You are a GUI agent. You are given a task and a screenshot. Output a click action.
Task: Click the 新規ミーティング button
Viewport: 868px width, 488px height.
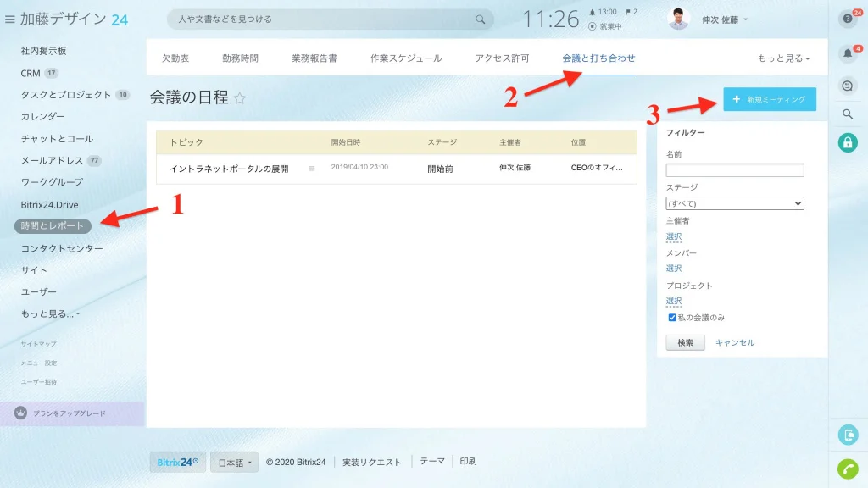770,99
